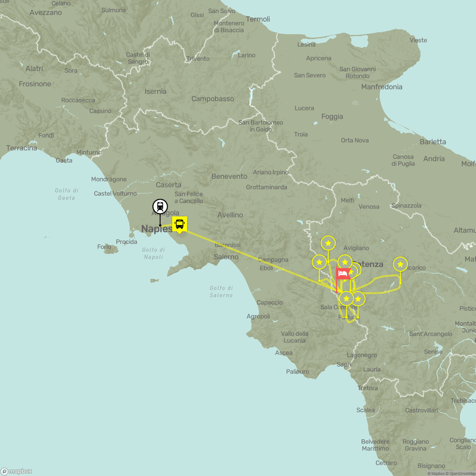Select the star marker nearest Avigliano
The width and height of the screenshot is (476, 476).
point(328,243)
